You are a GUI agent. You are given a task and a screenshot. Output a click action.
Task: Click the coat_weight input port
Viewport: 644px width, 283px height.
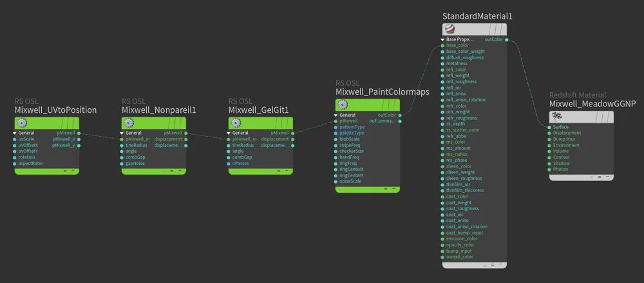click(x=442, y=202)
